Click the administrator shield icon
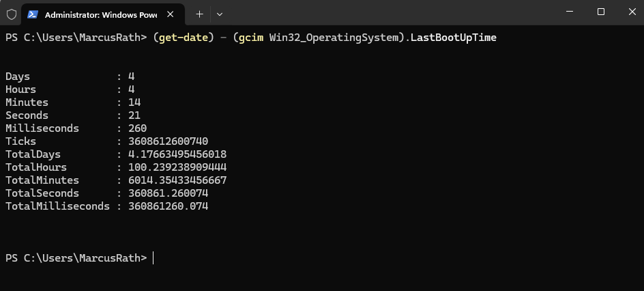Image resolution: width=644 pixels, height=291 pixels. (12, 14)
